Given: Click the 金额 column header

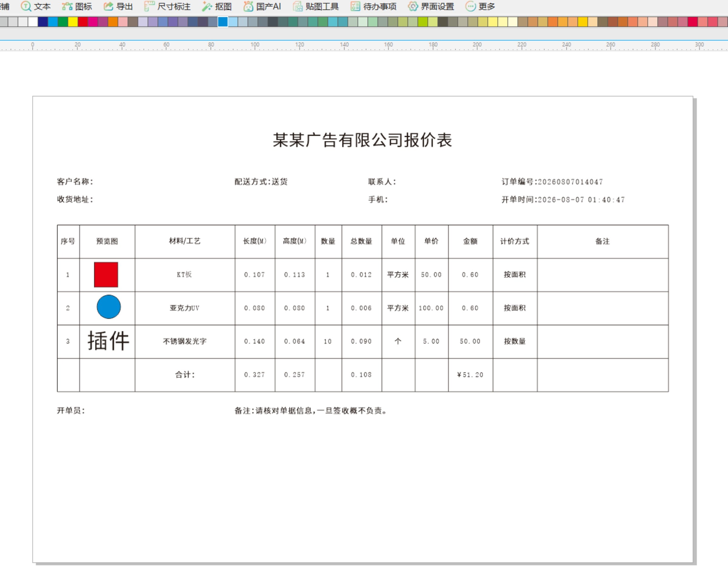Looking at the screenshot, I should (x=470, y=241).
